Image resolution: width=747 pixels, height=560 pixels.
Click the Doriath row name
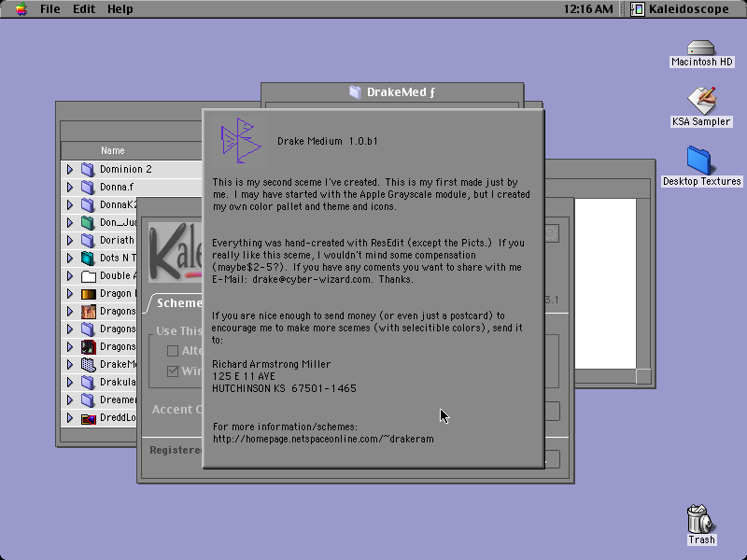pos(118,240)
